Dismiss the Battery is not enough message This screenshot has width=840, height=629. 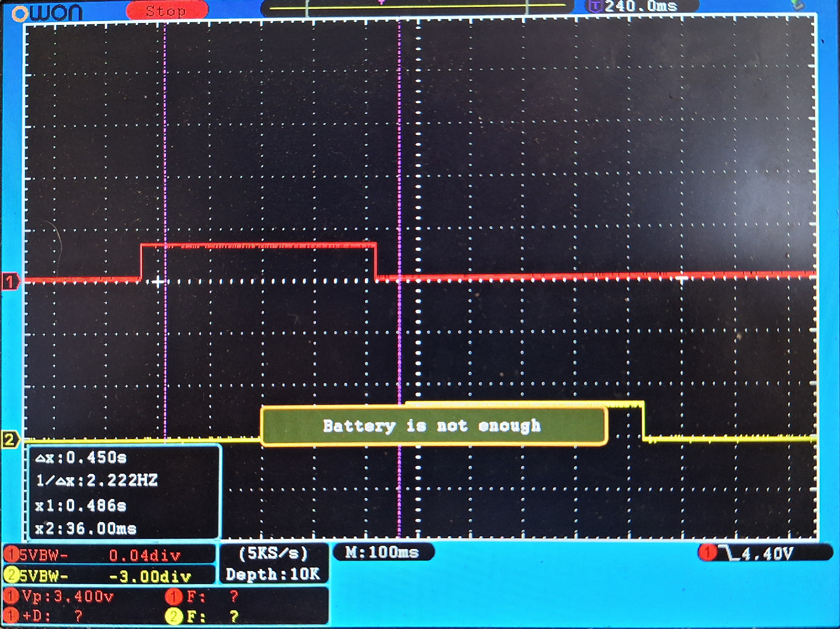433,426
